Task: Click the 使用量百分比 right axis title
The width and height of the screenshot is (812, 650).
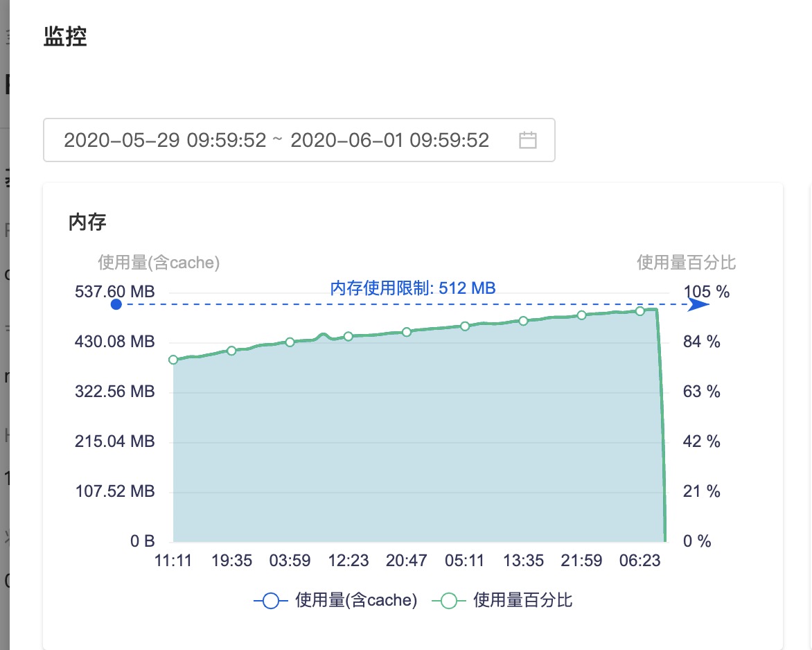Action: [x=686, y=263]
